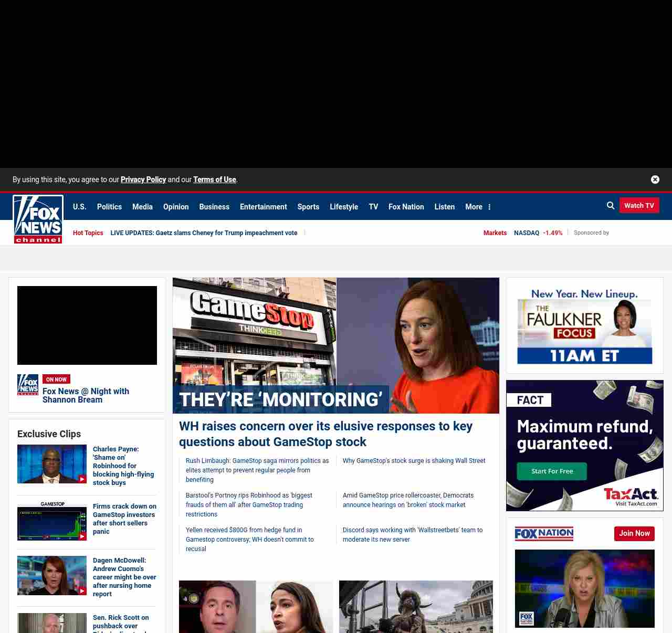Click the small Fox News logo beside On Now
The height and width of the screenshot is (633, 672).
(x=28, y=385)
